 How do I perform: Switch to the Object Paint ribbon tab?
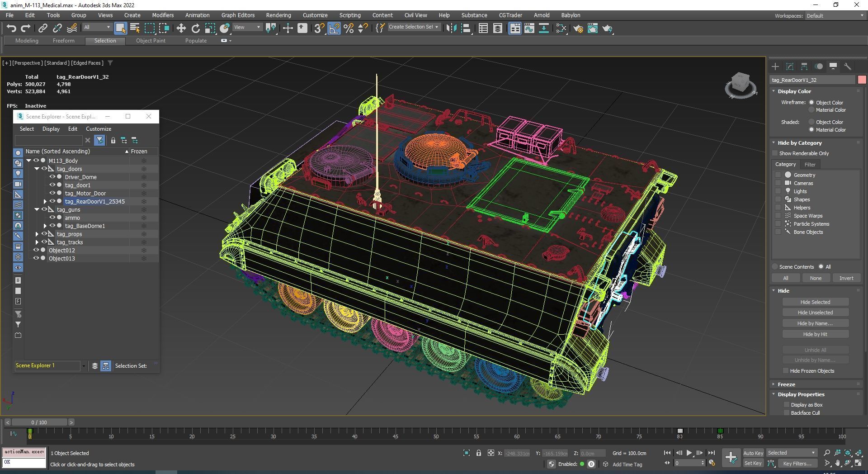(151, 41)
